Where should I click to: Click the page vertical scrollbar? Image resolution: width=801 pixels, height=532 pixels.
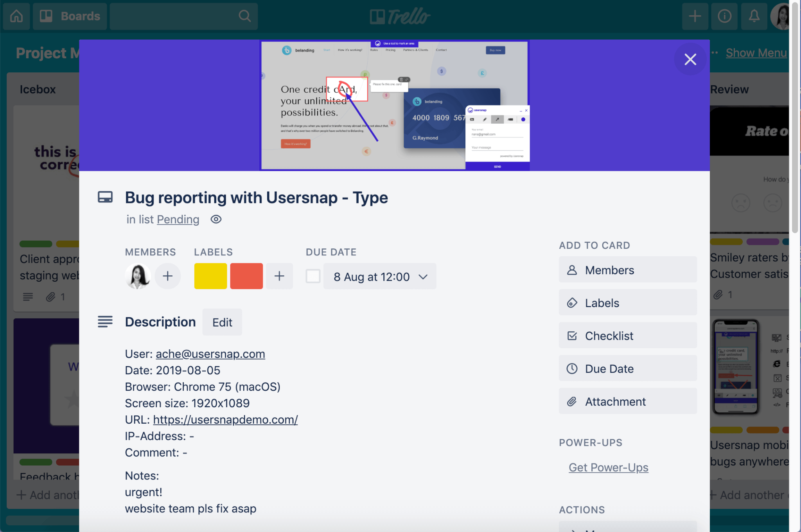795,117
